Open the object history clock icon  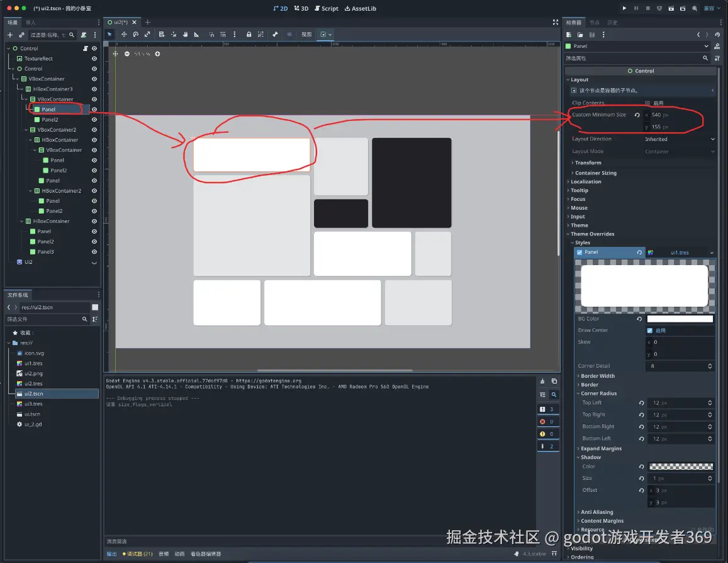coord(717,35)
